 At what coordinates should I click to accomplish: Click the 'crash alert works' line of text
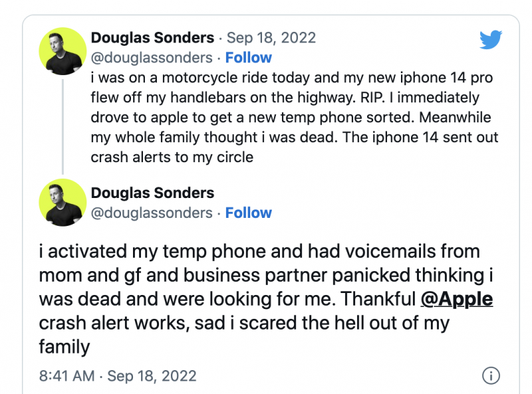click(244, 323)
